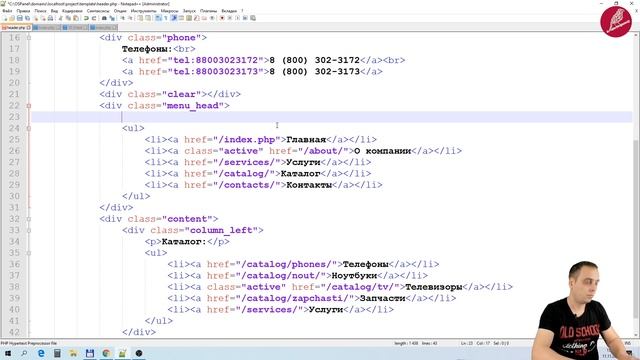Open the Вид menu

point(54,11)
